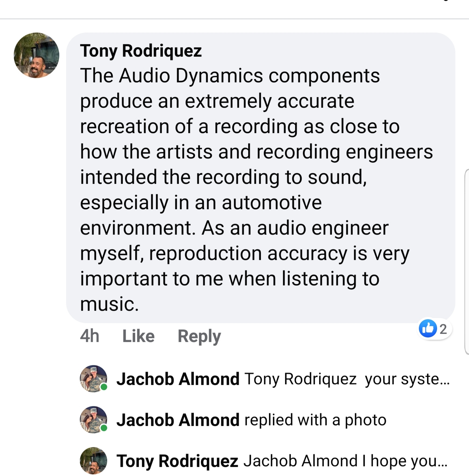Open Jachob Almond's name in first reply
The width and height of the screenshot is (469, 476).
178,379
